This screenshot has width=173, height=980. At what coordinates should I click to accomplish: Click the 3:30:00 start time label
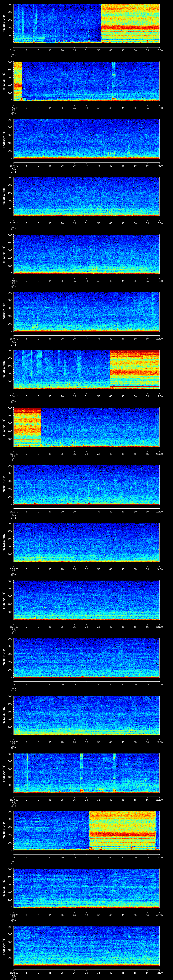(14, 973)
